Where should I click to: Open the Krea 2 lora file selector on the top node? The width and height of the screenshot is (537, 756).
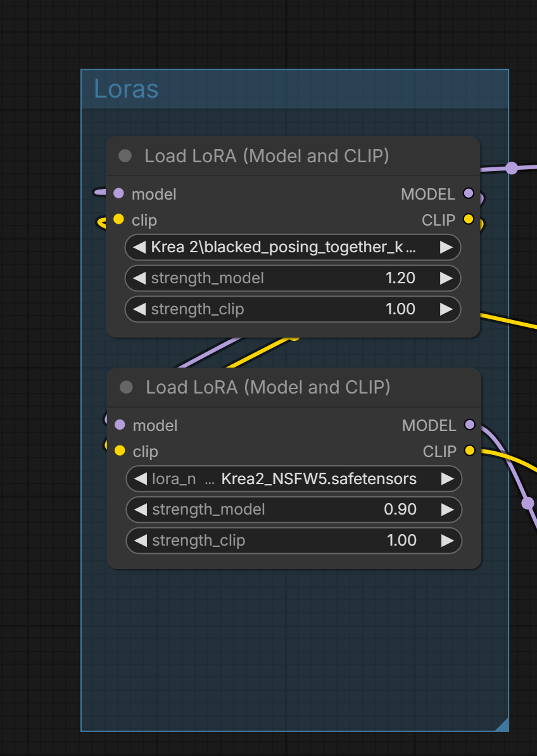[293, 247]
